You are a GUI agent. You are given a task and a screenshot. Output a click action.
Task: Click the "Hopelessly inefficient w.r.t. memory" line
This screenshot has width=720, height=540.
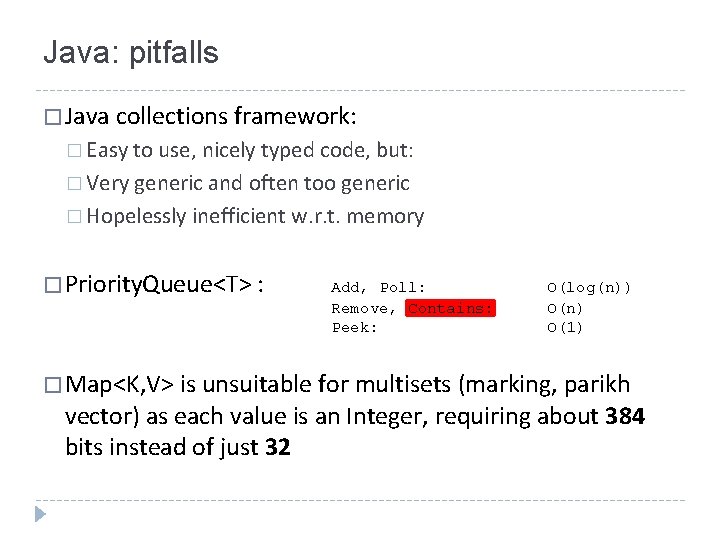[255, 217]
